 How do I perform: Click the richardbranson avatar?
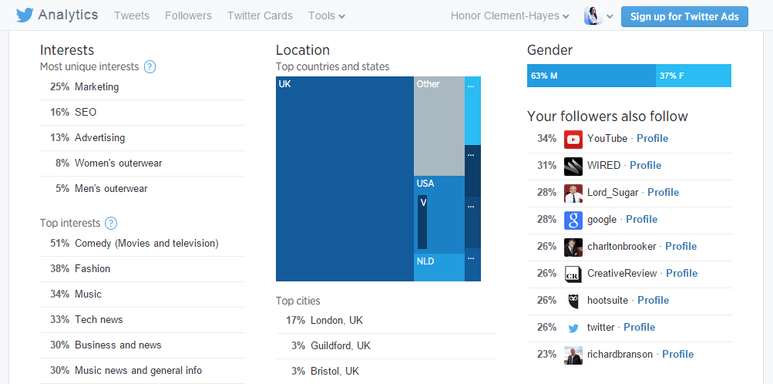[x=573, y=355]
